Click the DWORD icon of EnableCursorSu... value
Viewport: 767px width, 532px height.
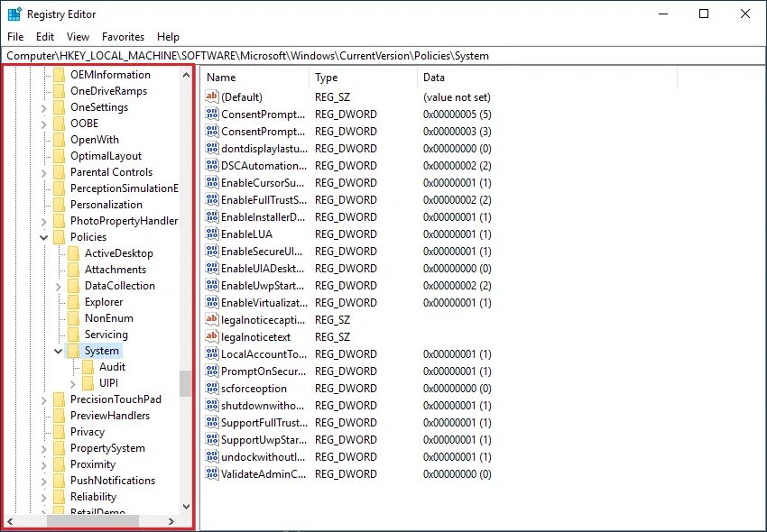pyautogui.click(x=212, y=182)
